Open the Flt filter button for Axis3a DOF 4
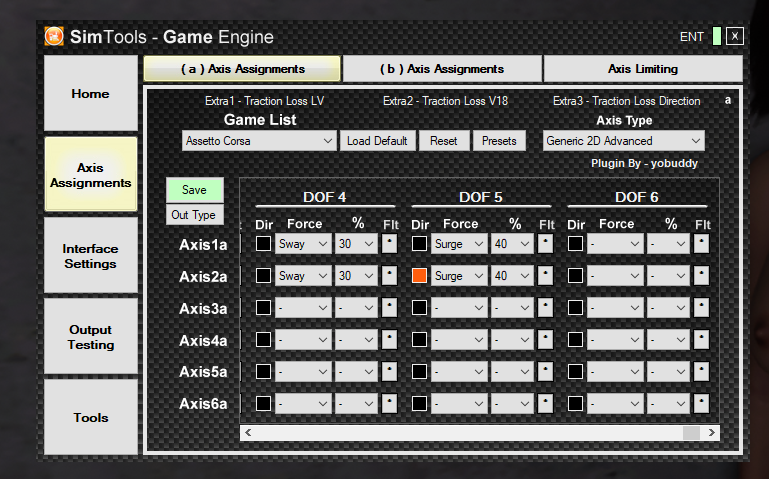The width and height of the screenshot is (769, 479). tap(389, 307)
